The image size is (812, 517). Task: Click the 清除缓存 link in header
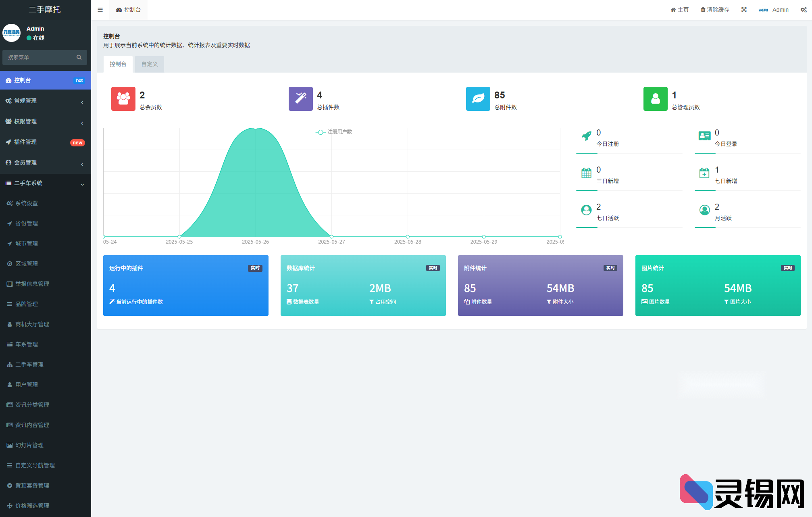tap(715, 10)
